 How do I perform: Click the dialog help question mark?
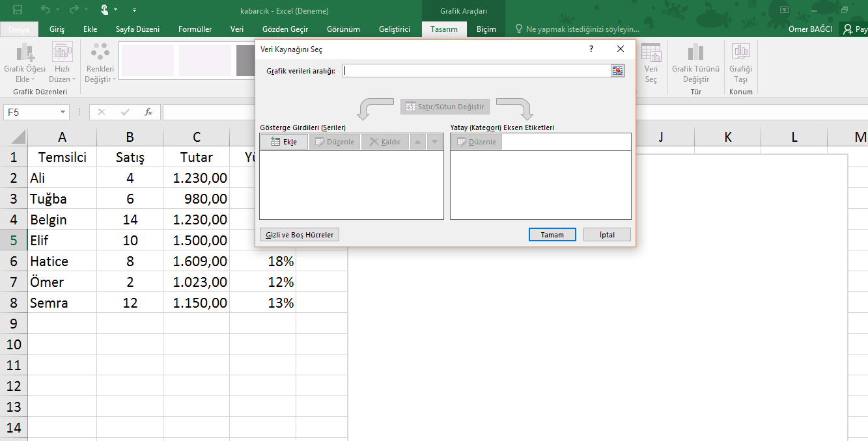click(x=591, y=49)
